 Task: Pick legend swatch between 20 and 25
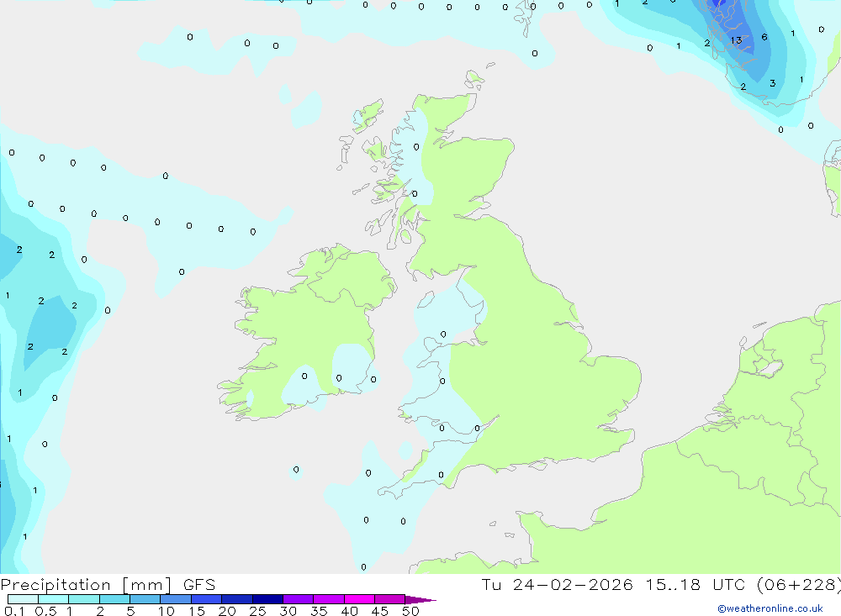[236, 599]
